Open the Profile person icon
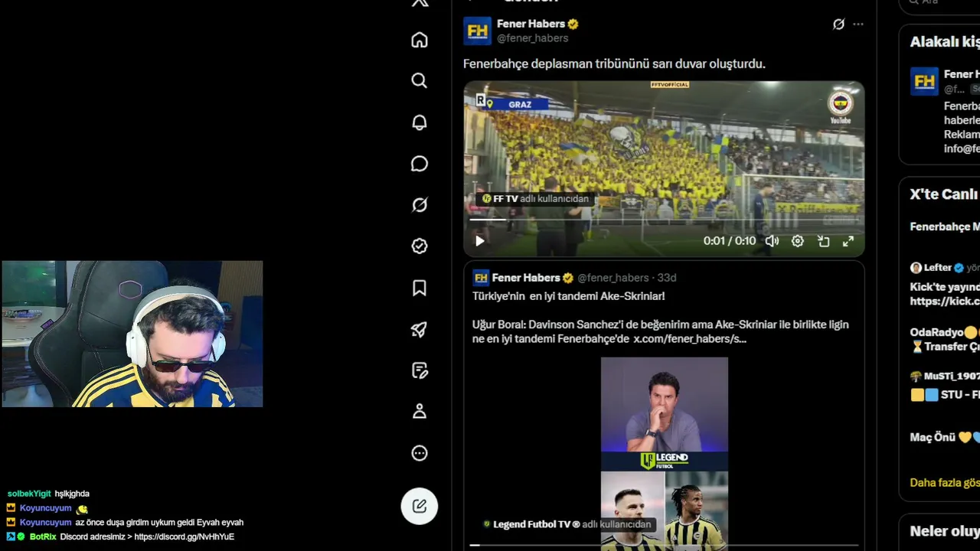Screen dimensions: 980x551 [420, 412]
